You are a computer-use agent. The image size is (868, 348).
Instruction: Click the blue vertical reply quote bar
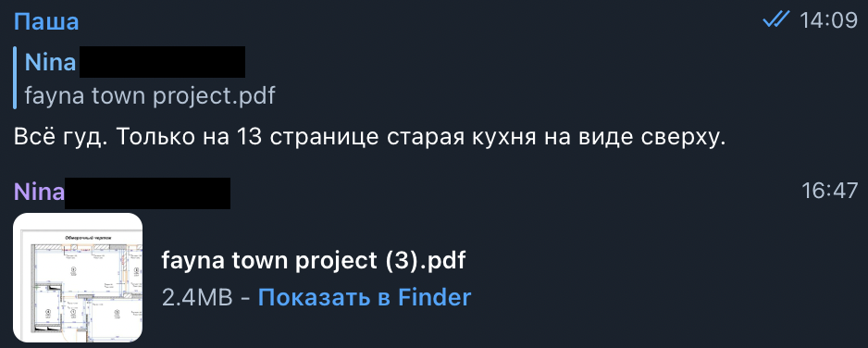pos(16,78)
